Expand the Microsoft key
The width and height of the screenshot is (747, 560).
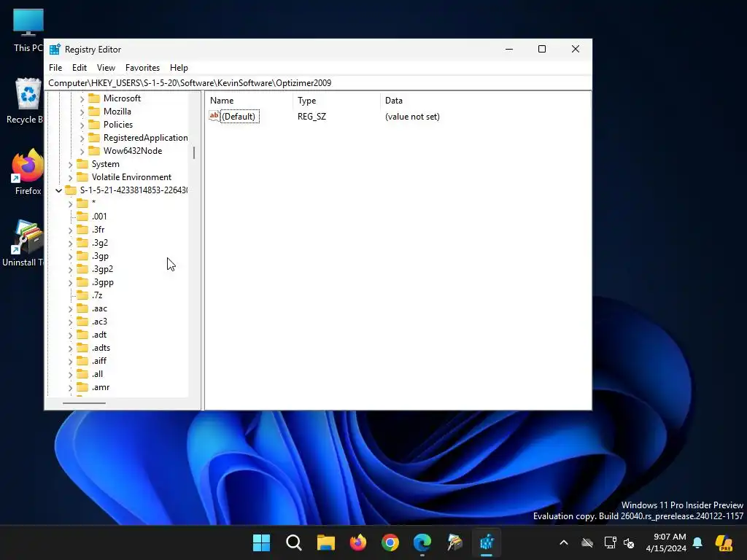coord(82,98)
